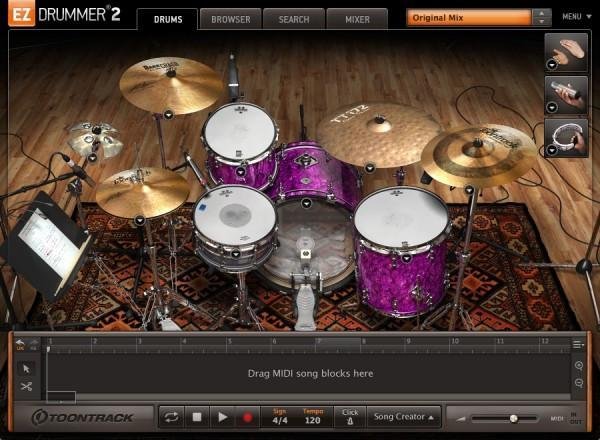600x440 pixels.
Task: Expand the Song Creator panel
Action: 404,416
